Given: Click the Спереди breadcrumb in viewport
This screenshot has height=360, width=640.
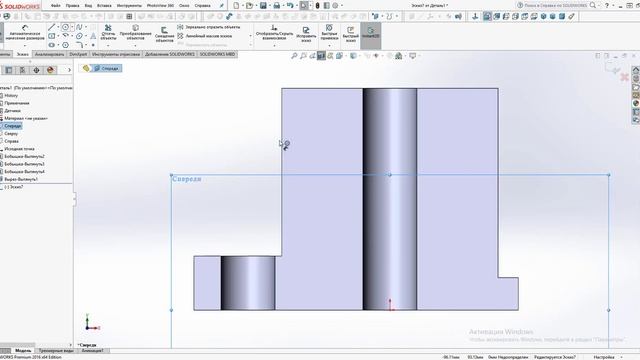Looking at the screenshot, I should point(107,68).
